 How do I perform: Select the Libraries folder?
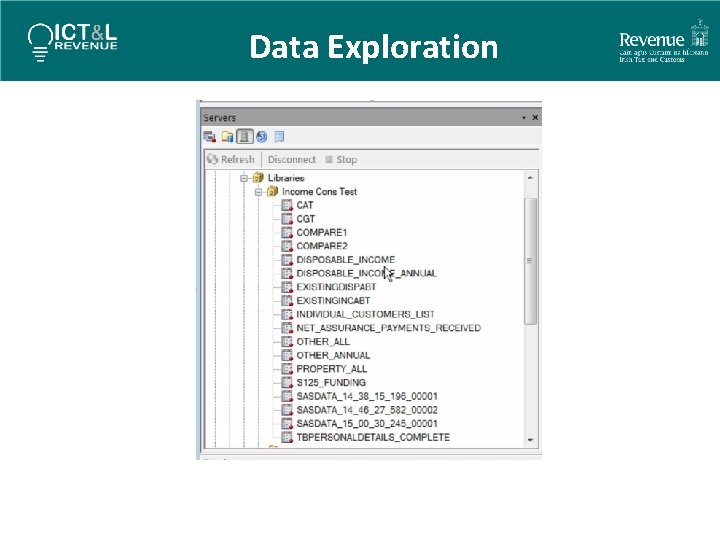click(286, 178)
